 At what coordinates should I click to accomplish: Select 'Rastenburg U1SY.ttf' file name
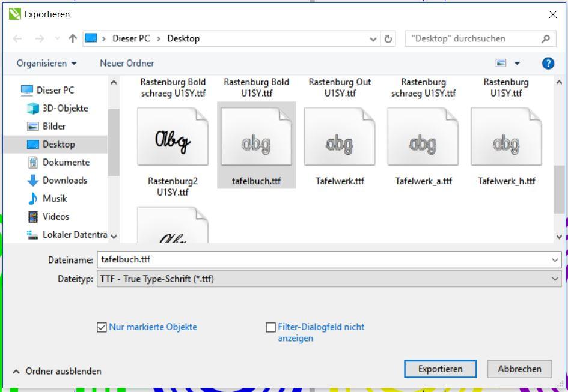[506, 88]
